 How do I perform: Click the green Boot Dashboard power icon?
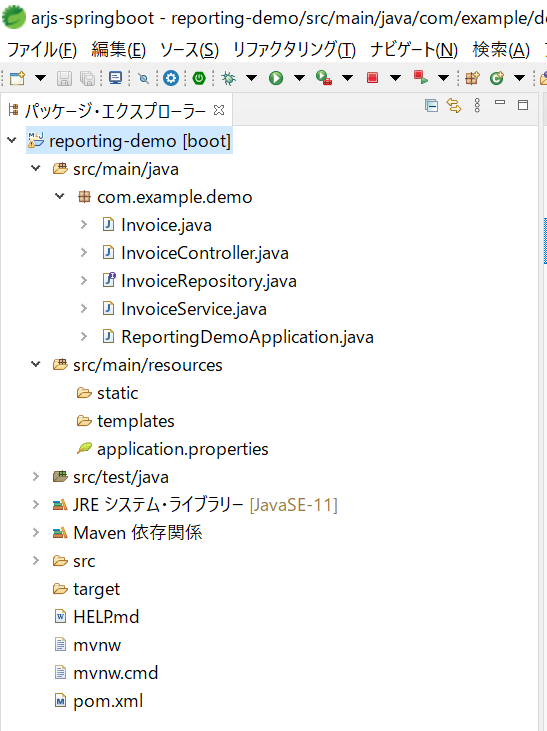(x=199, y=78)
